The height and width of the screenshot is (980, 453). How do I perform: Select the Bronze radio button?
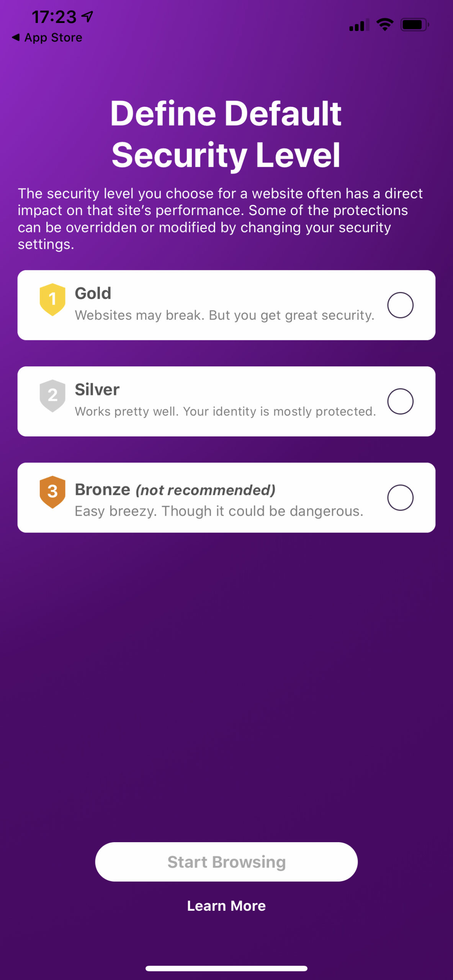(x=400, y=498)
